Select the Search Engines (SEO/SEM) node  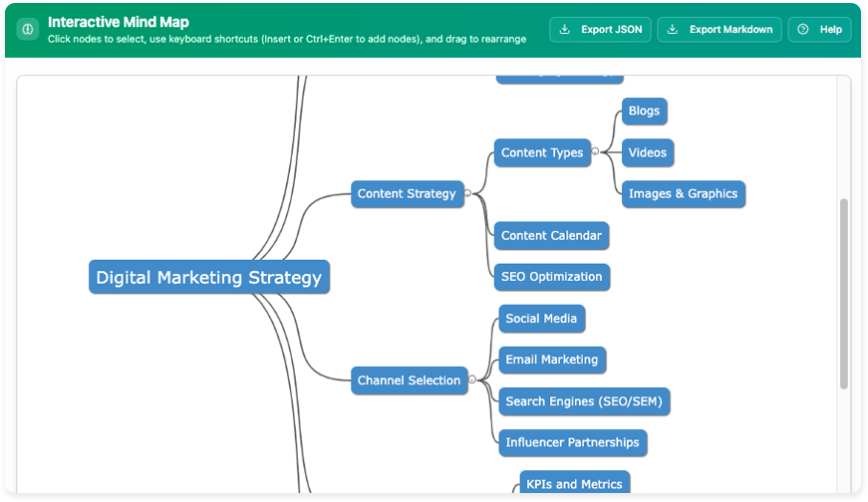pyautogui.click(x=584, y=401)
